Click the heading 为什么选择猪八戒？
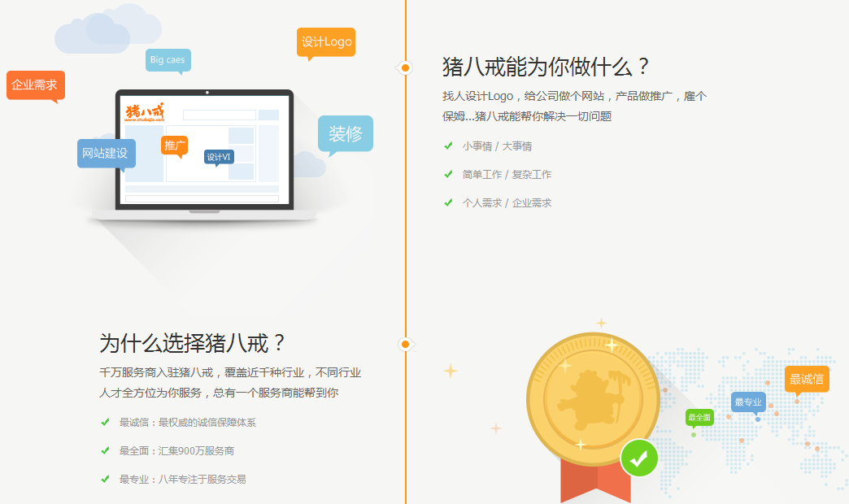The height and width of the screenshot is (504, 849). tap(192, 344)
